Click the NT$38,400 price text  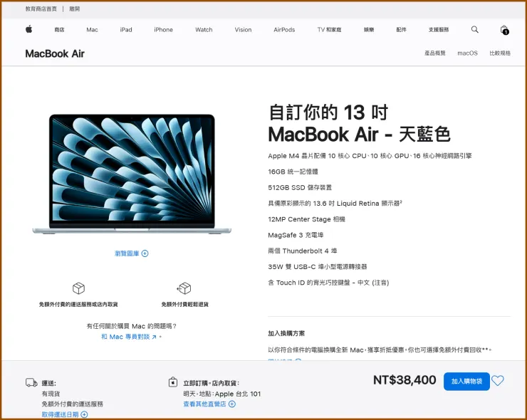(x=405, y=380)
